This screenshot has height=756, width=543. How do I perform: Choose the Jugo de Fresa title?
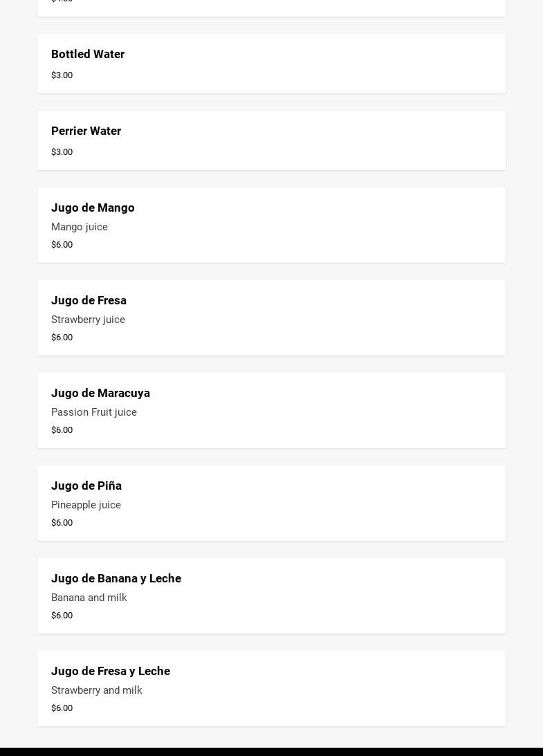coord(89,300)
